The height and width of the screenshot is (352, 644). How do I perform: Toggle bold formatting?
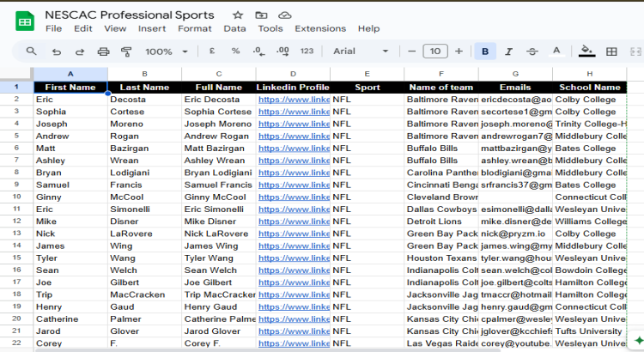485,52
